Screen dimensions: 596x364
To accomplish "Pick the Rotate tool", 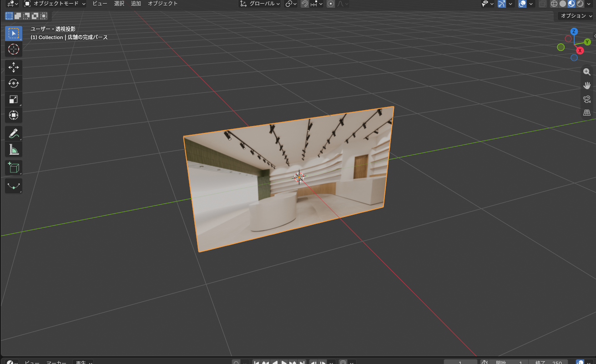I will [14, 83].
